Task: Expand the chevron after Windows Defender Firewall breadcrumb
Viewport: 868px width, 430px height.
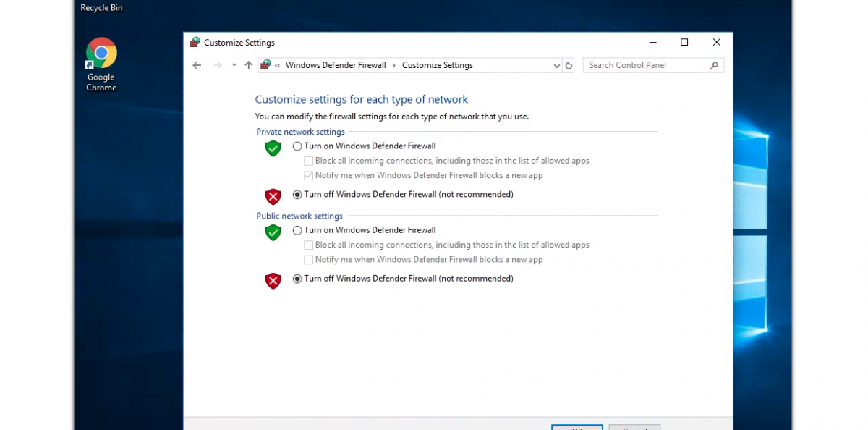Action: [x=394, y=65]
